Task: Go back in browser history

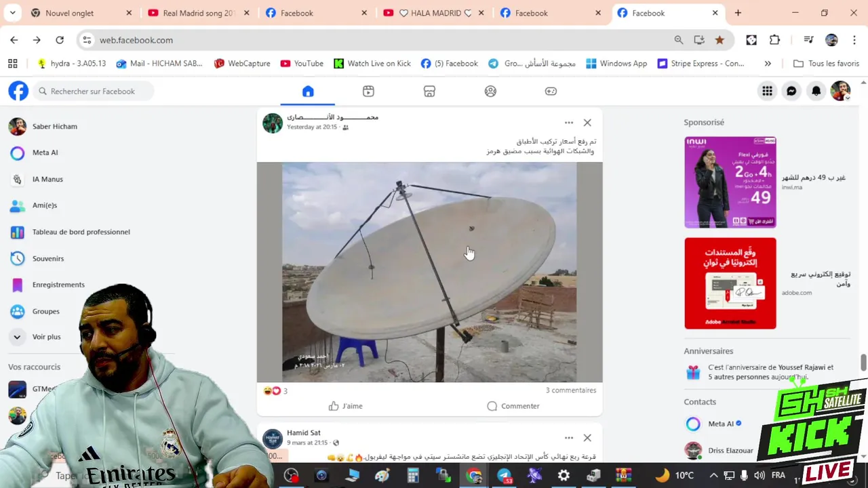Action: 14,40
